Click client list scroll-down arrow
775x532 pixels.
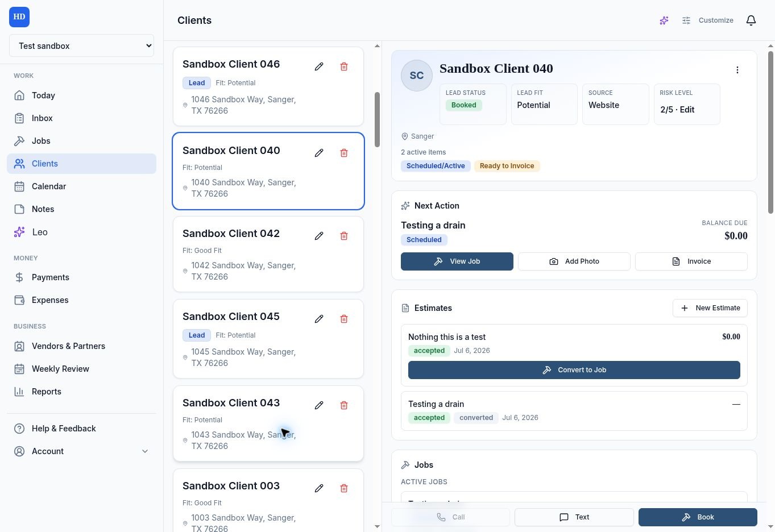(x=377, y=526)
